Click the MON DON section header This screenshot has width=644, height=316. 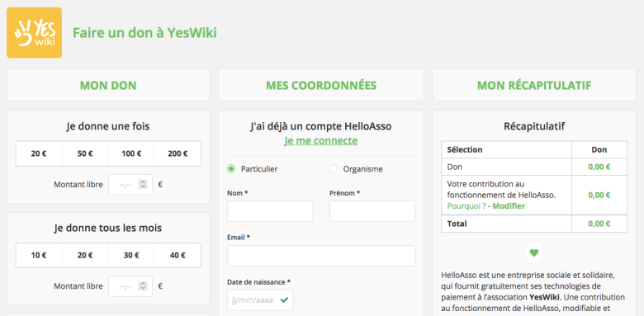(x=108, y=85)
